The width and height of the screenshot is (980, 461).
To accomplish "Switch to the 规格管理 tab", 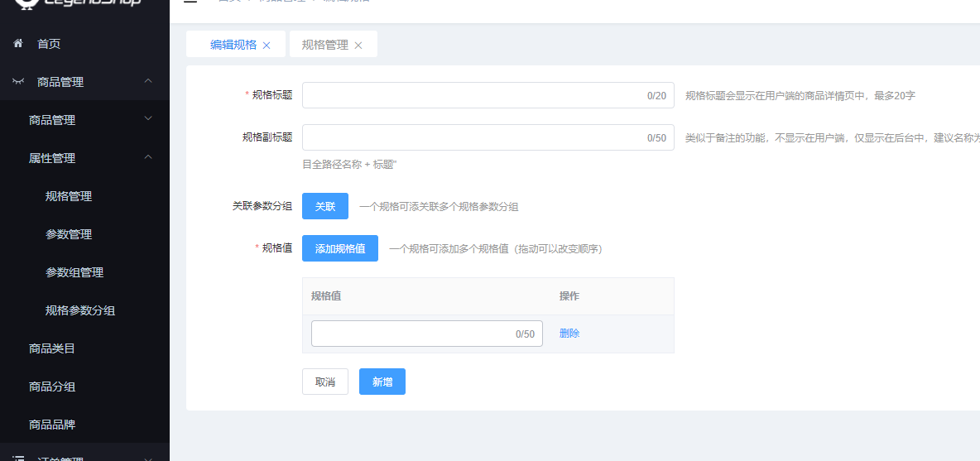I will pos(324,45).
